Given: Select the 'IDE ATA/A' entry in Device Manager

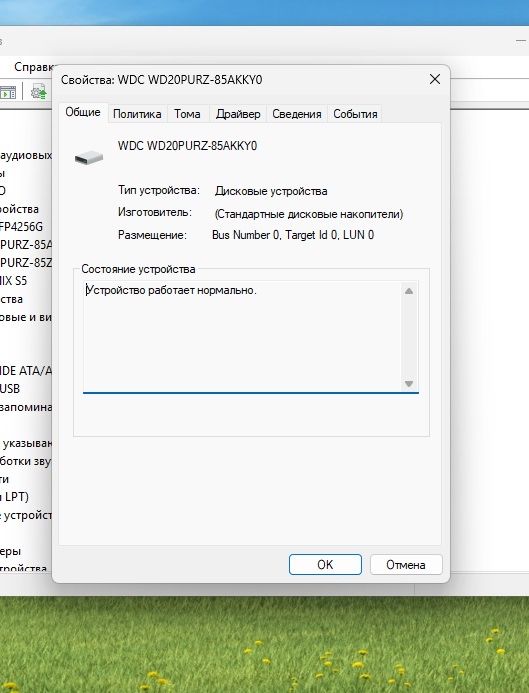Looking at the screenshot, I should (x=26, y=370).
